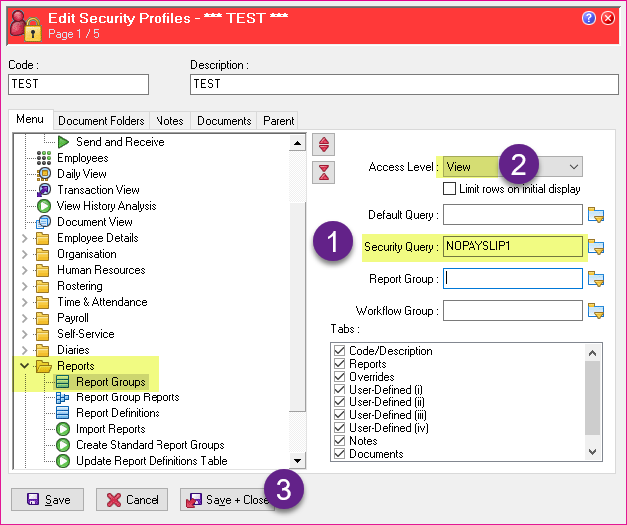The image size is (627, 525).
Task: Expand the Payroll folder
Action: click(25, 318)
